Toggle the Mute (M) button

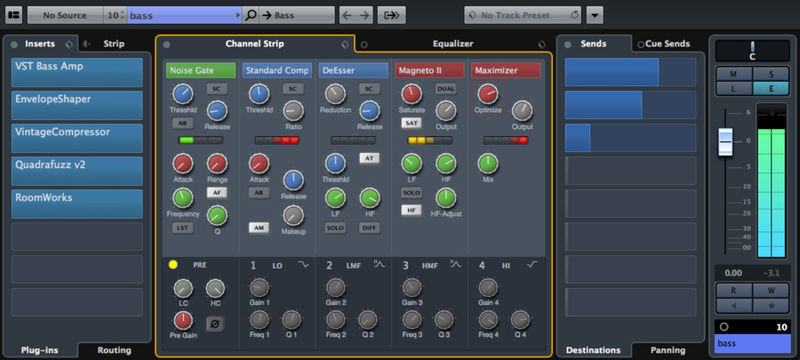pos(734,74)
